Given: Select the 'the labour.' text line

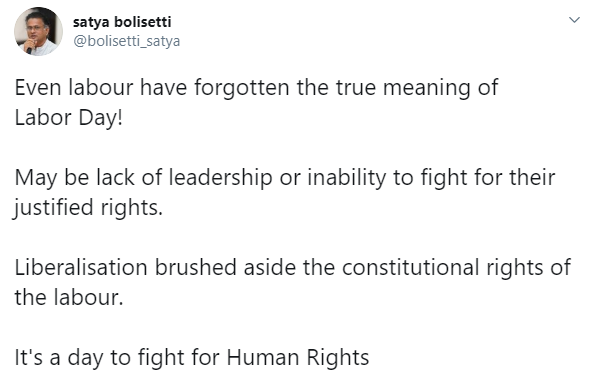Looking at the screenshot, I should tap(69, 297).
